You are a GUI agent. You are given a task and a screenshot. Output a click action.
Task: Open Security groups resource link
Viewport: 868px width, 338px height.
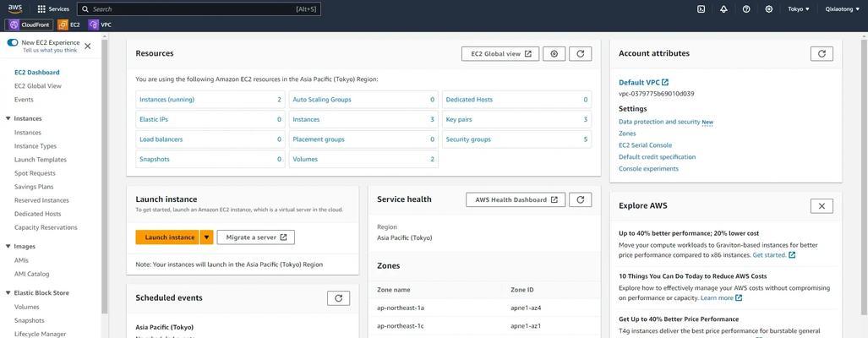point(468,139)
